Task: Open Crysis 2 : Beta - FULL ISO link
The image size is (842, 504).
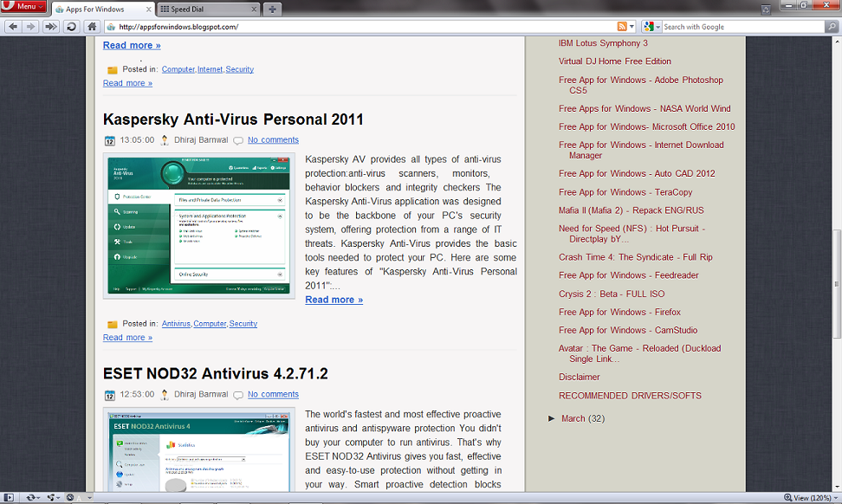Action: 612,294
